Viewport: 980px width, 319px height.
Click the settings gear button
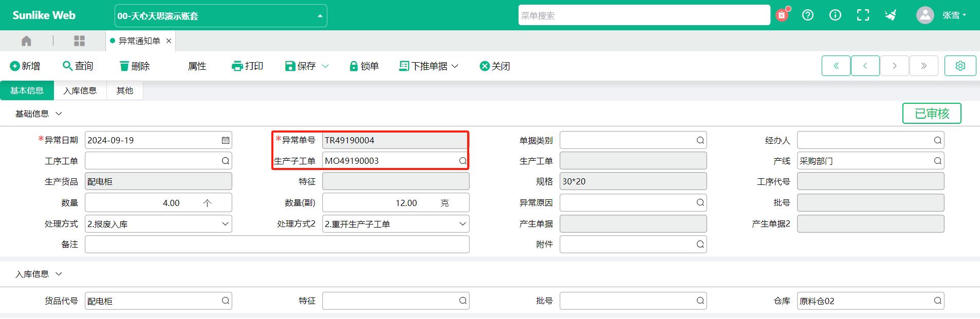[x=960, y=66]
